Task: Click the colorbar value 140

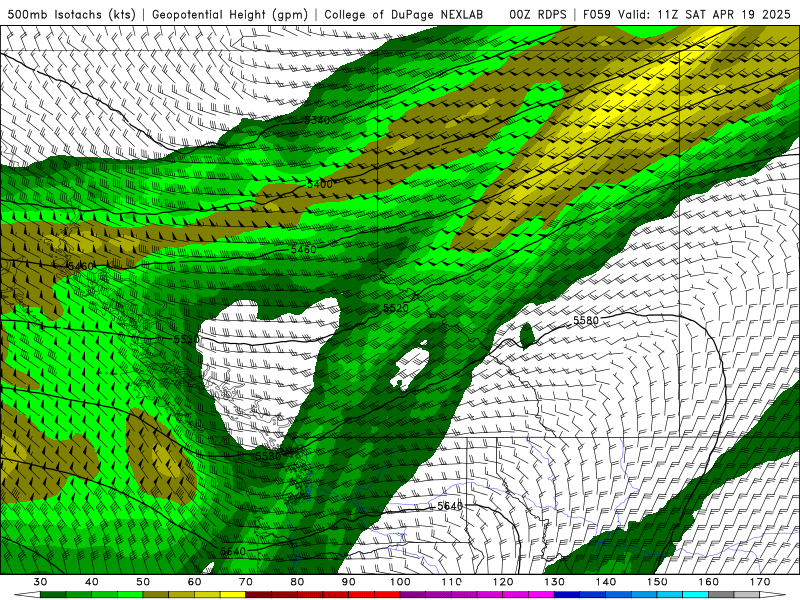Action: point(606,582)
